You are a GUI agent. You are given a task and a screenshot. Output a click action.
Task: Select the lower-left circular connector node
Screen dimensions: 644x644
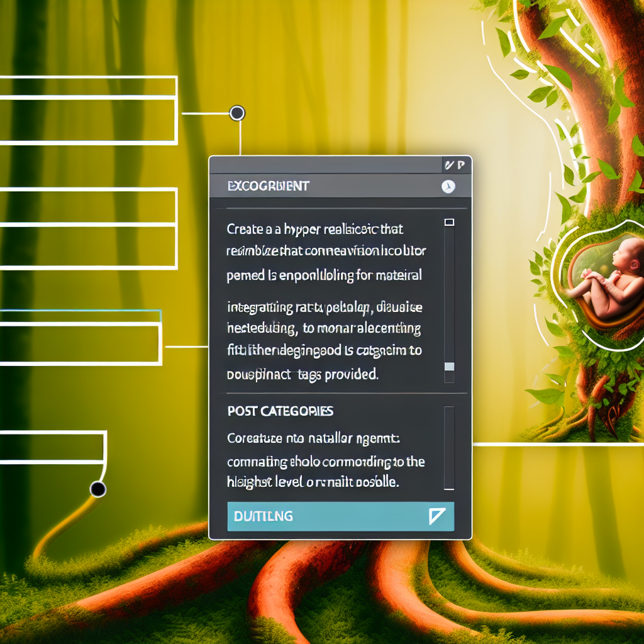[x=97, y=489]
